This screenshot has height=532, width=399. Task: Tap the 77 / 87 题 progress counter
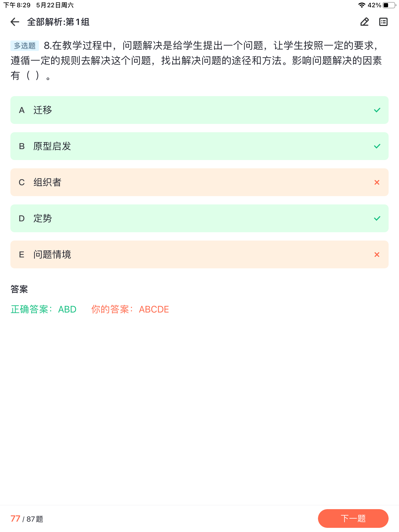pyautogui.click(x=27, y=519)
